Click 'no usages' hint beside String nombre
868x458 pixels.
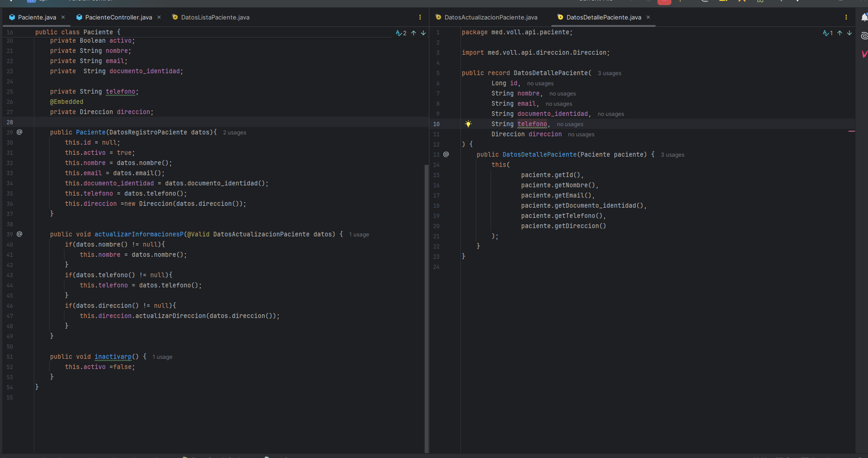[x=562, y=94]
